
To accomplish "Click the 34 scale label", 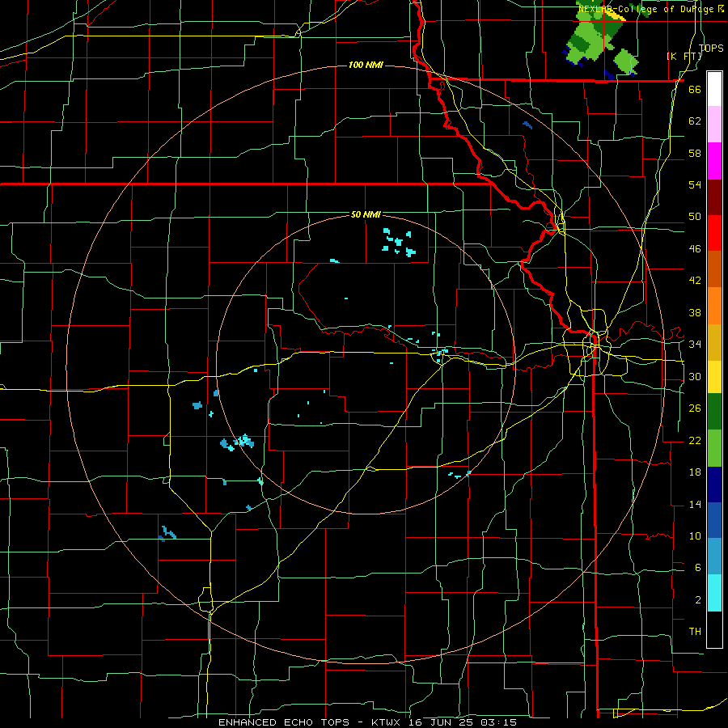I will [x=695, y=344].
